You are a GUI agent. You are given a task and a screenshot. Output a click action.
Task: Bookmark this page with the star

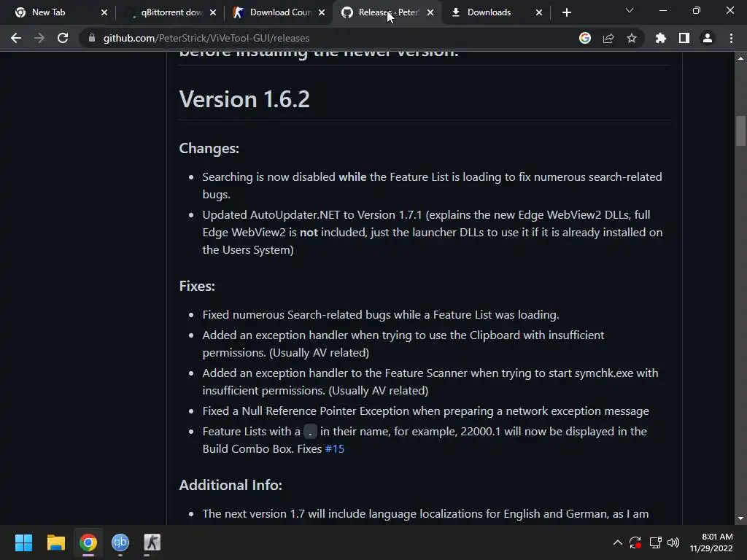click(x=632, y=38)
